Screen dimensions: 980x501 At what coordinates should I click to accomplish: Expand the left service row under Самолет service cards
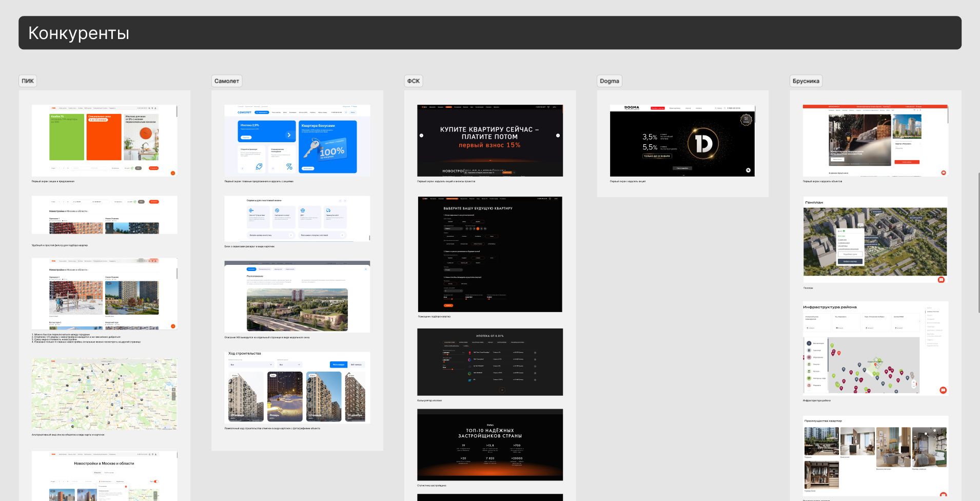(270, 235)
